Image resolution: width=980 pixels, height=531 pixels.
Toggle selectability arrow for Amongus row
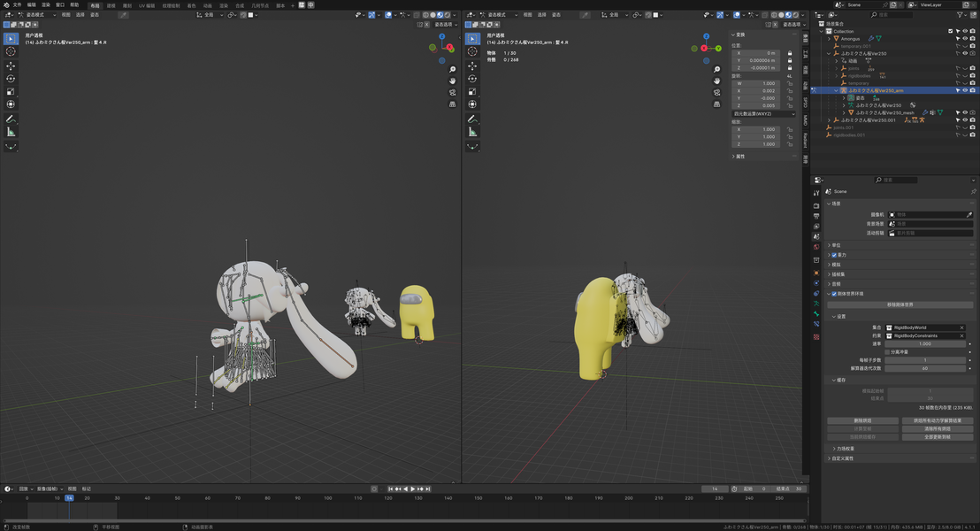[x=958, y=39]
